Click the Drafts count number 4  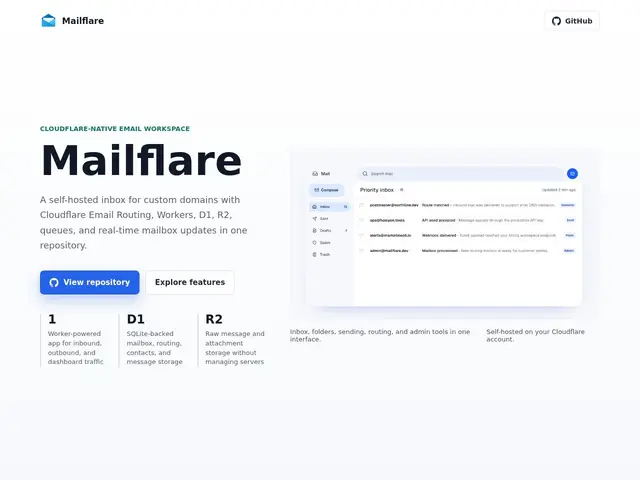pyautogui.click(x=346, y=231)
